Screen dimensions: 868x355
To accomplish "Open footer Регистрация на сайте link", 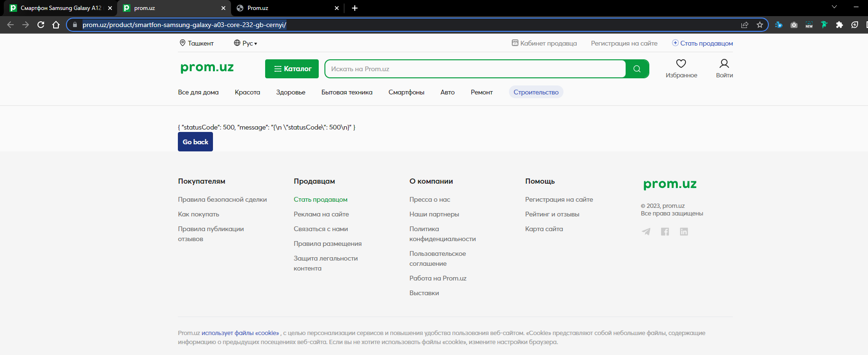I will click(x=559, y=199).
